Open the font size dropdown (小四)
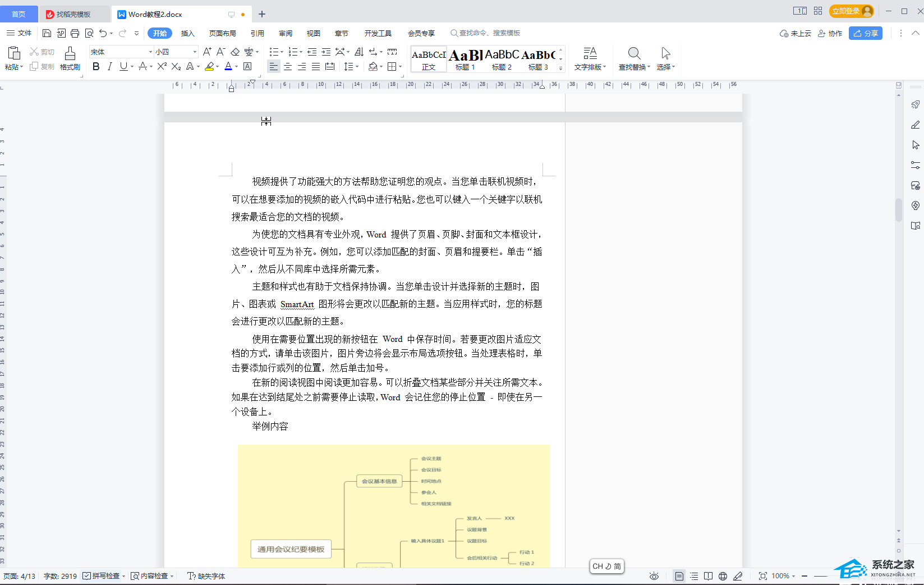The width and height of the screenshot is (924, 585). (x=195, y=52)
